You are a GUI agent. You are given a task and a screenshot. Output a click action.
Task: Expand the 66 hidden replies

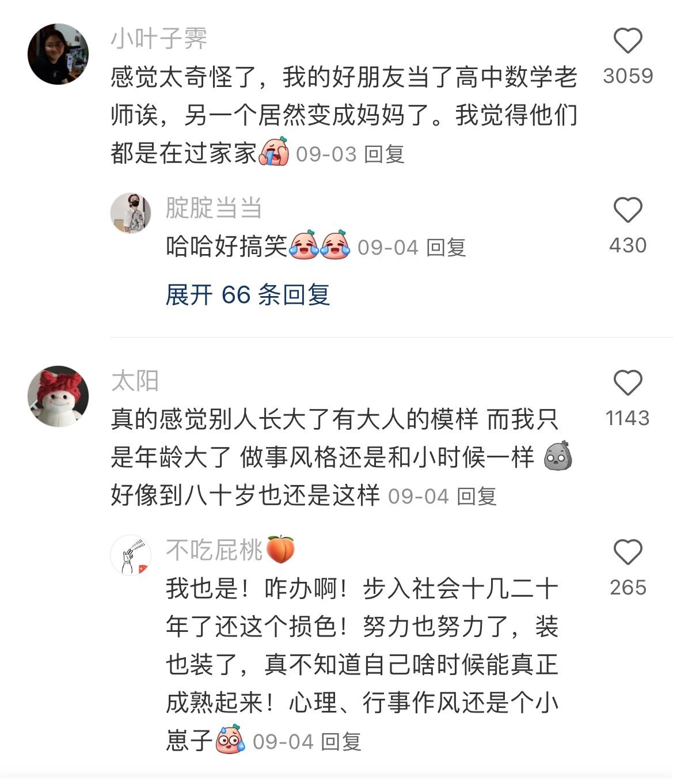tap(248, 295)
